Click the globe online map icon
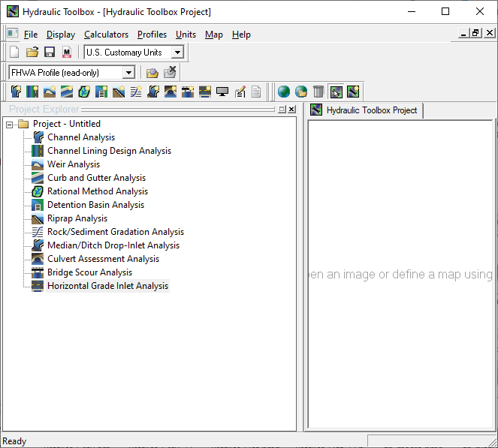The height and width of the screenshot is (448, 498). pyautogui.click(x=284, y=92)
